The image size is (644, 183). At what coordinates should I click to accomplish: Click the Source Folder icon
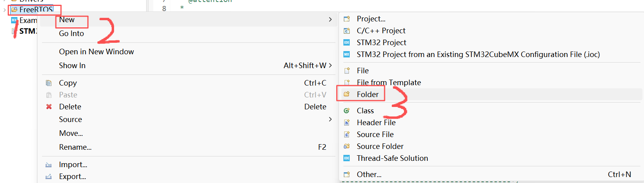coord(347,146)
